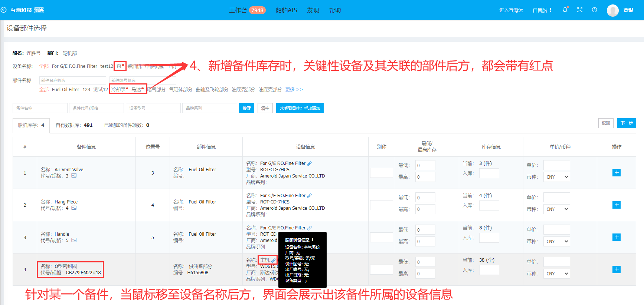This screenshot has width=644, height=305.
Task: Open currency dropdown for O型密封圈
Action: point(557,274)
